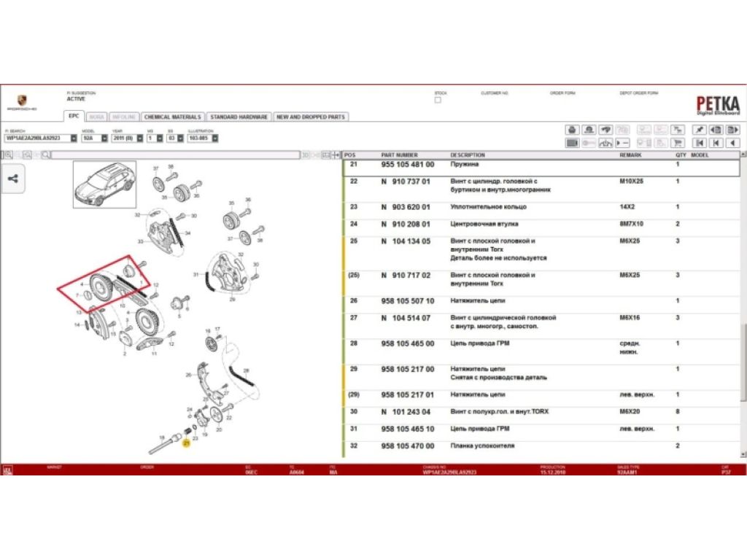Open the Illustration 103-085 dropdown
This screenshot has height=560, width=747.
pyautogui.click(x=214, y=138)
